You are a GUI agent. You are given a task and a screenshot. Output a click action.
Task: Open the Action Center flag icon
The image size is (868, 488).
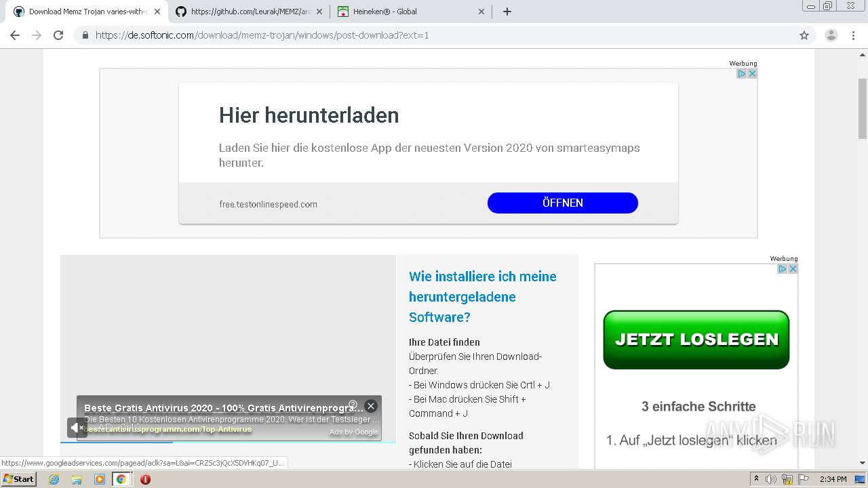tap(804, 479)
